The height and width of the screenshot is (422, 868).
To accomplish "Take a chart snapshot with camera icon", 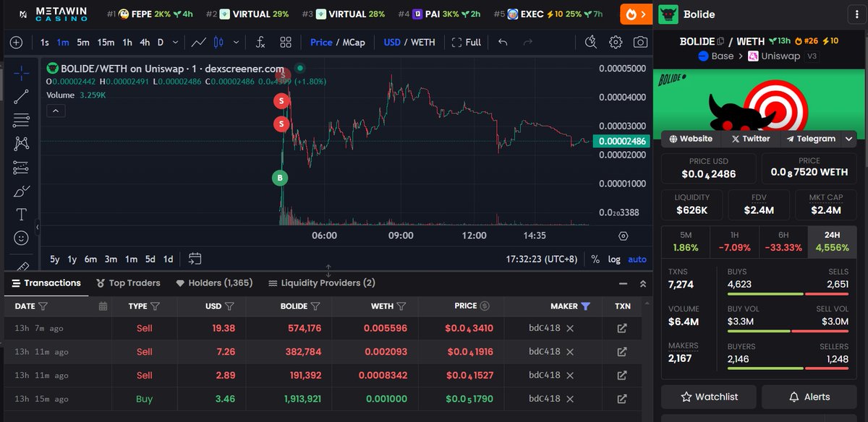I will pyautogui.click(x=640, y=42).
